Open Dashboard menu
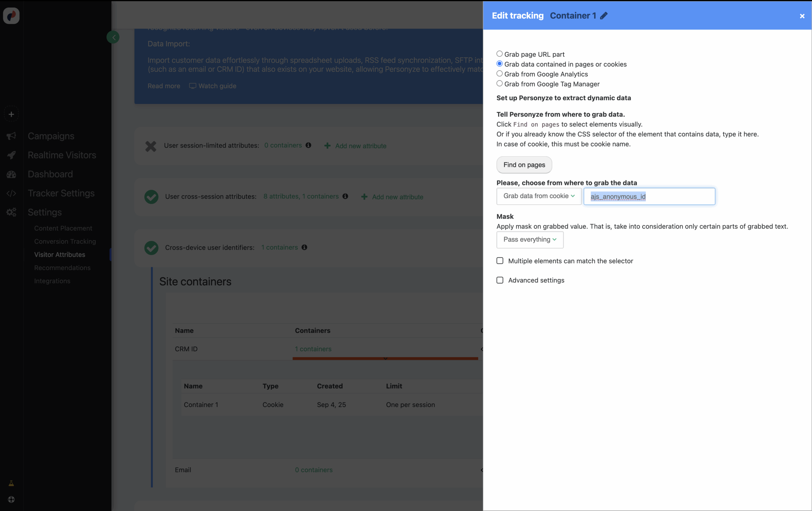This screenshot has width=812, height=511. (50, 174)
